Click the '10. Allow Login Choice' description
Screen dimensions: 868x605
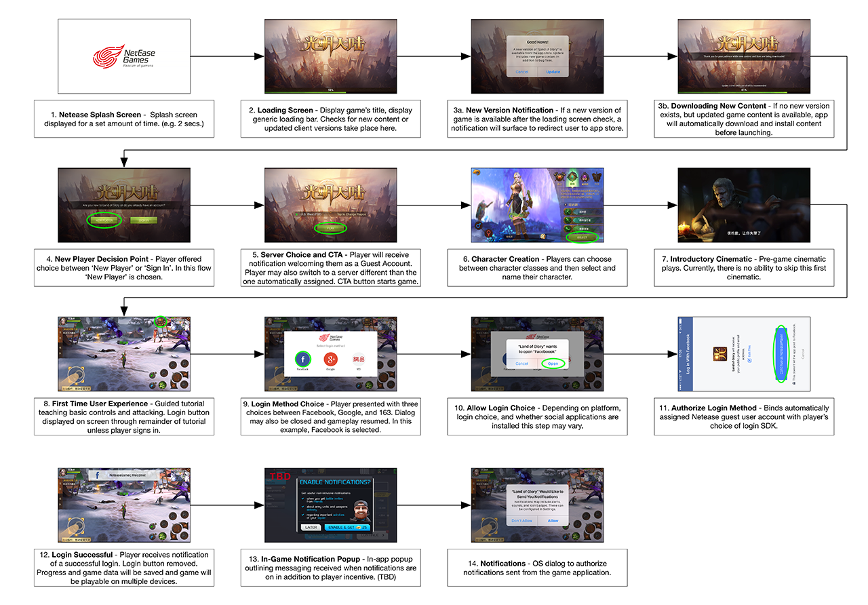pos(537,416)
